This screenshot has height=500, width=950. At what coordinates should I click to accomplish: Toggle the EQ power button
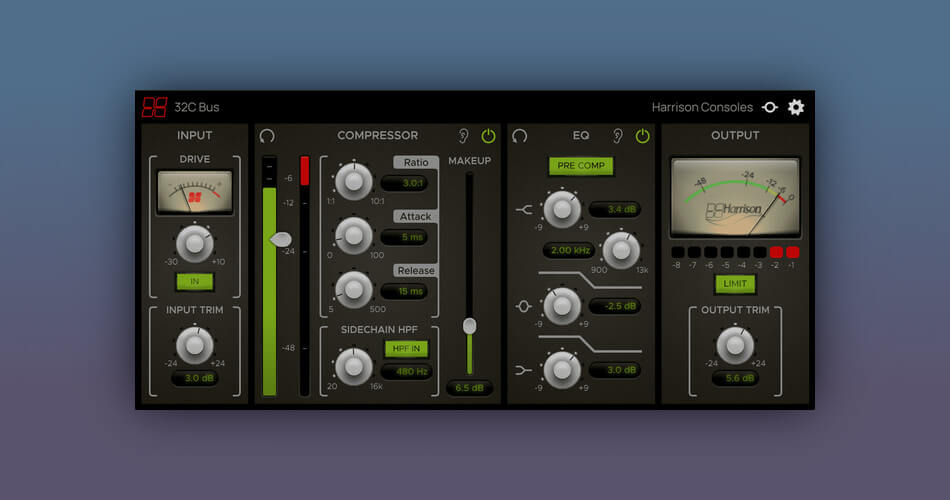(x=642, y=136)
